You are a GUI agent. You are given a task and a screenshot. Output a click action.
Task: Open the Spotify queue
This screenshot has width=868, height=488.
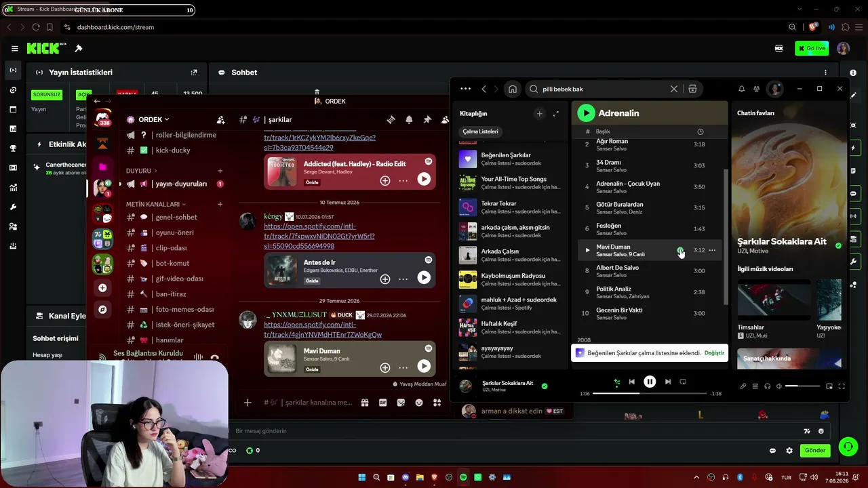click(755, 386)
